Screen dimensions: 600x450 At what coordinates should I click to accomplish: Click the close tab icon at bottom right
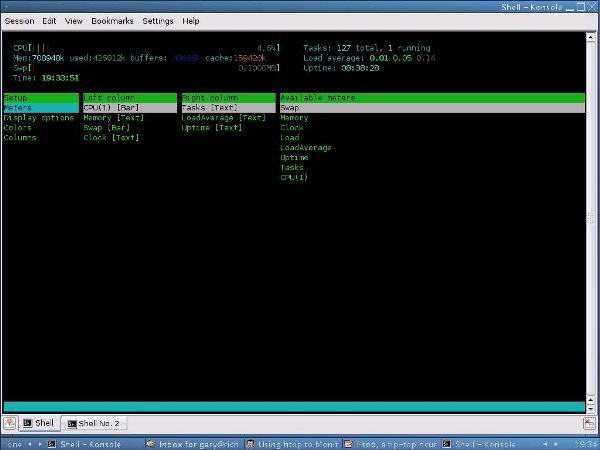tap(589, 423)
